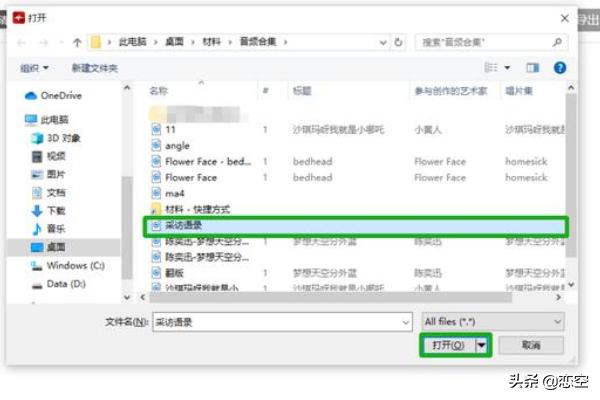Open 下载 folder in sidebar
Viewport: 600px width, 400px height.
click(49, 211)
